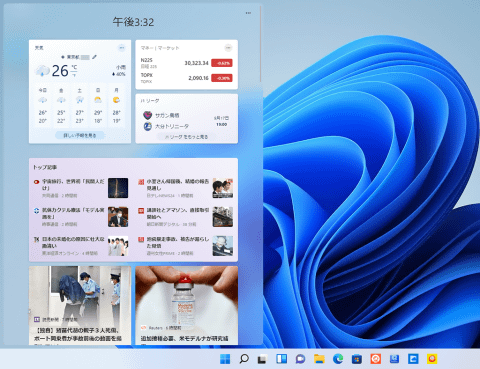Click the 日 (Sunday) forecast column

click(x=98, y=106)
